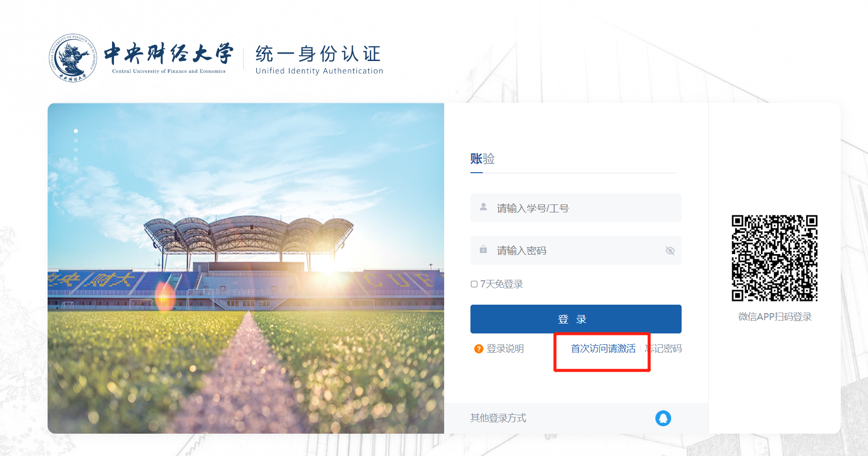Enable the 7天免登录 checkbox
Viewport: 868px width, 456px height.
click(474, 284)
